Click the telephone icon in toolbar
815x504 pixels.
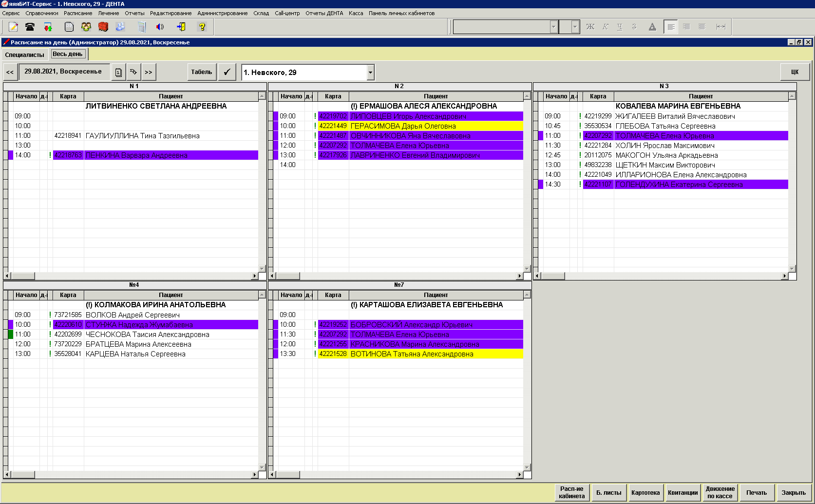coord(30,27)
